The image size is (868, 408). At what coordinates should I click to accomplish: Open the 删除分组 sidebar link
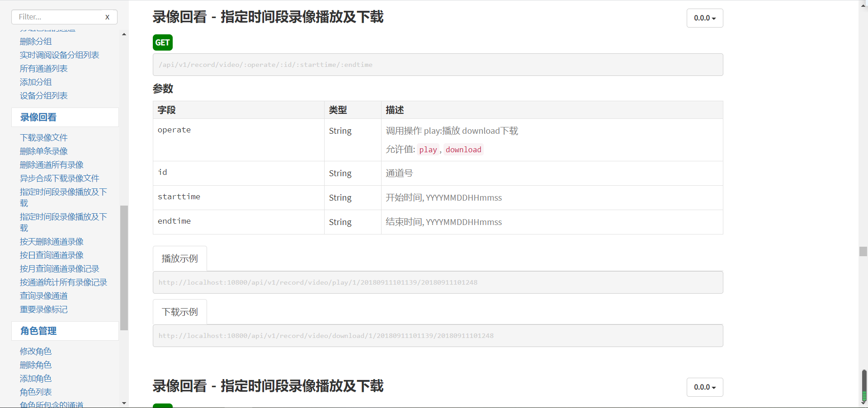(36, 42)
